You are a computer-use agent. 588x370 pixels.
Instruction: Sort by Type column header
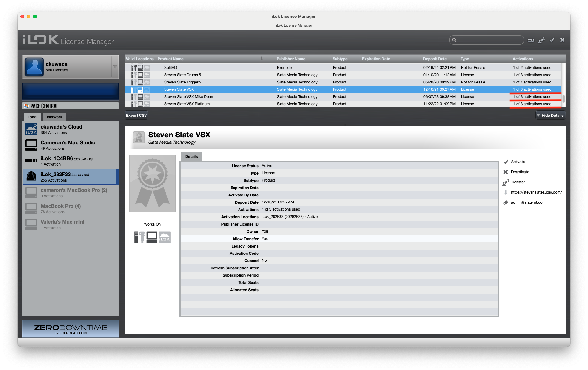pos(465,59)
